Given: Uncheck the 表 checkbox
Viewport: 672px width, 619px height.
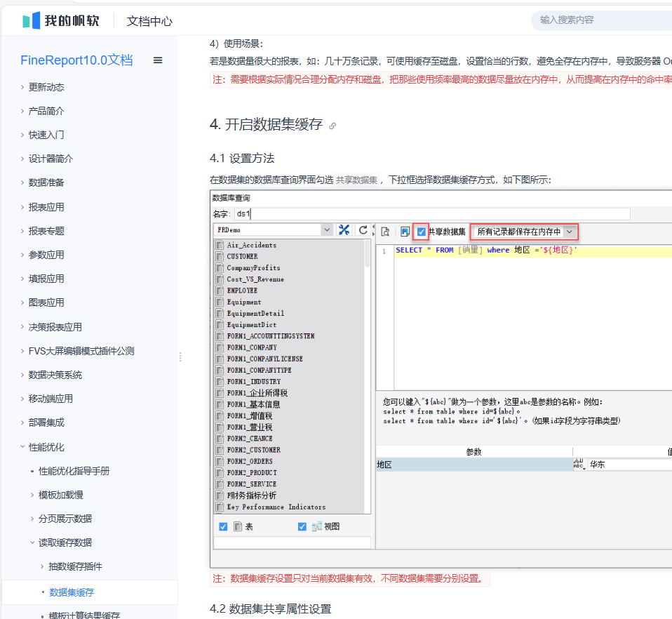Looking at the screenshot, I should point(223,526).
